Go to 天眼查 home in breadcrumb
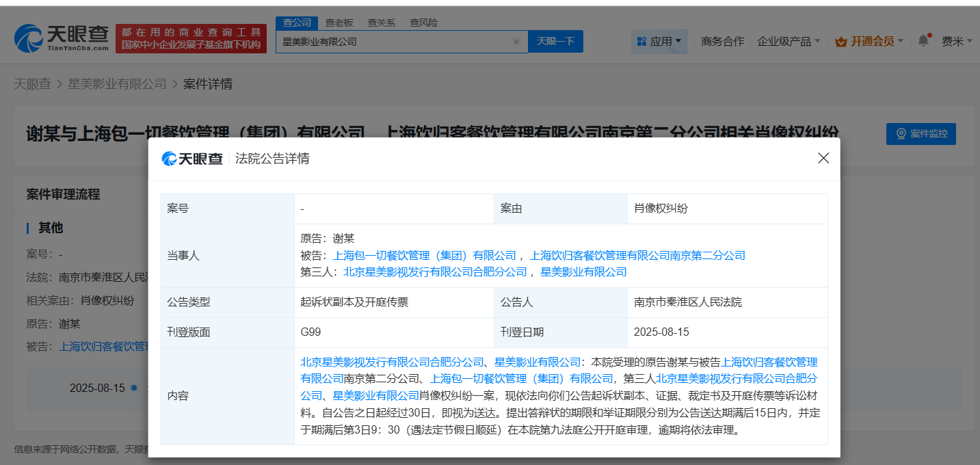980x465 pixels. tap(32, 84)
